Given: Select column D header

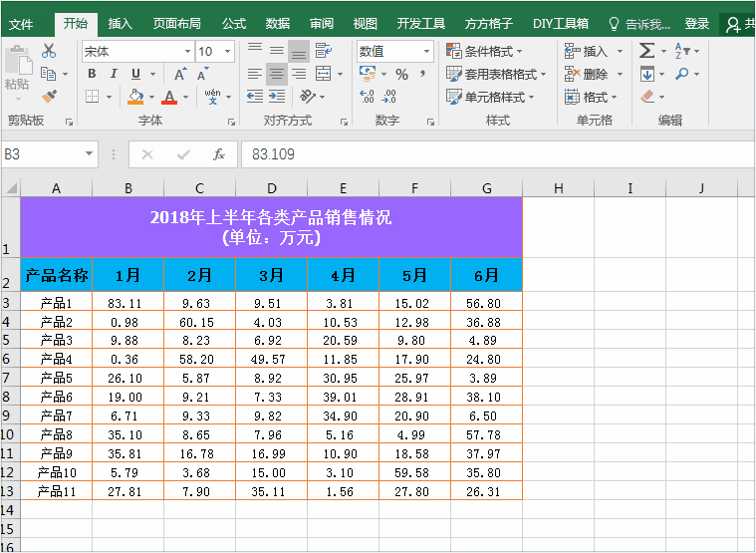Looking at the screenshot, I should click(272, 188).
